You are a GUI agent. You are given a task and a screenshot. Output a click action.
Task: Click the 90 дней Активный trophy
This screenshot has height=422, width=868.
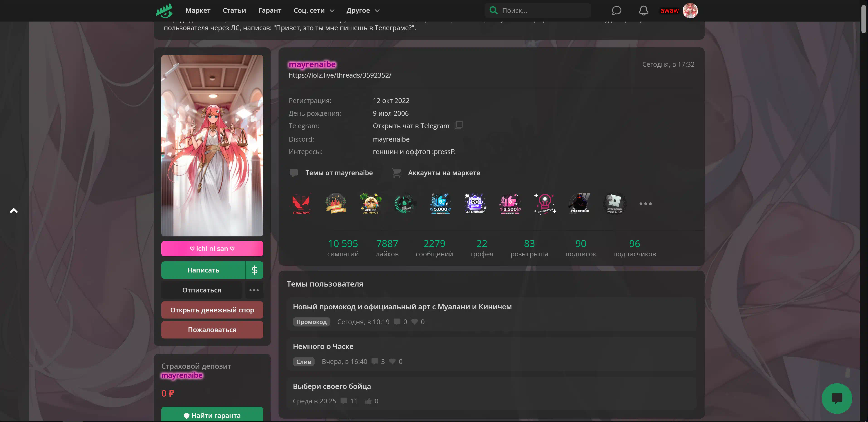475,204
